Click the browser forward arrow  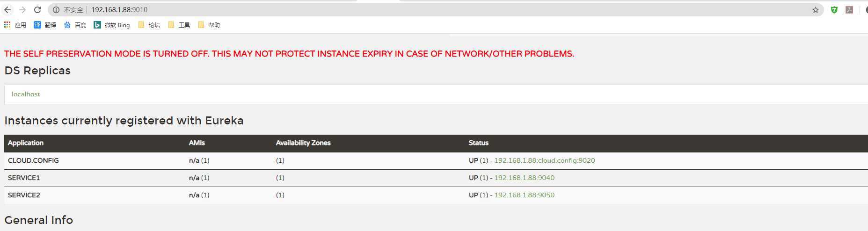click(22, 10)
